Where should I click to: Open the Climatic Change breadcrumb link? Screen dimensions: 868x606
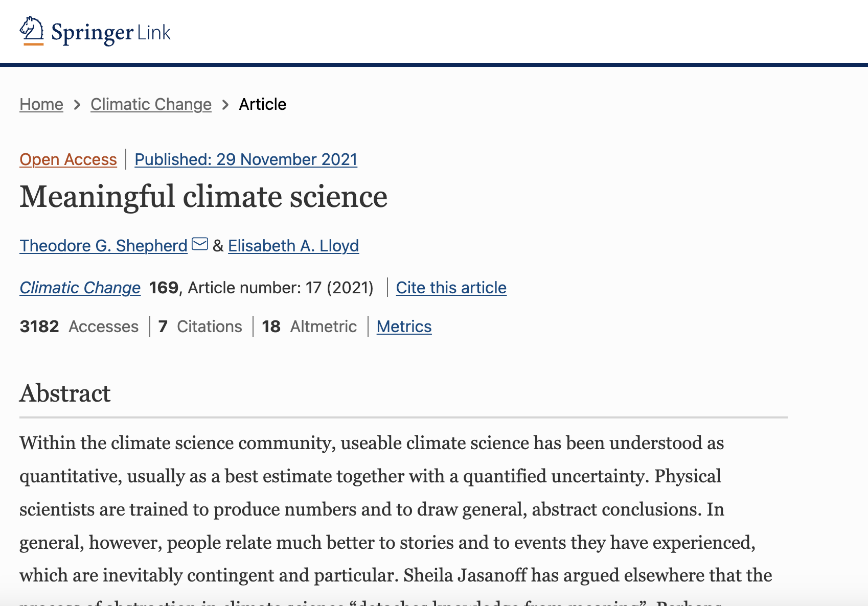click(x=151, y=104)
